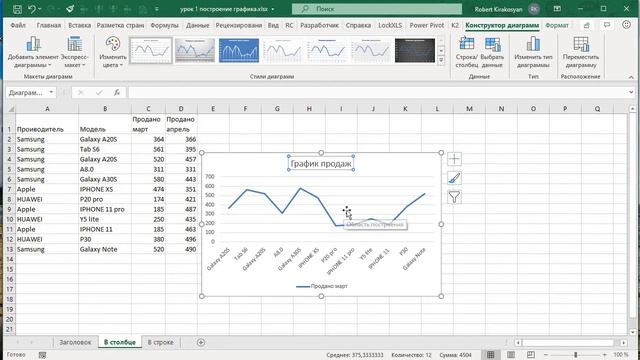The image size is (640, 360).
Task: Click the select all cells corner
Action: [10, 109]
